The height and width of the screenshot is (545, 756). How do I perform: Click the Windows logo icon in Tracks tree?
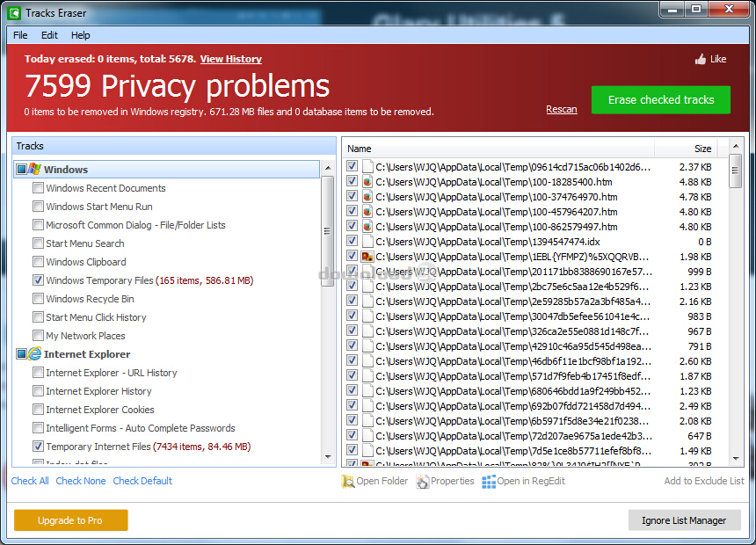coord(34,169)
